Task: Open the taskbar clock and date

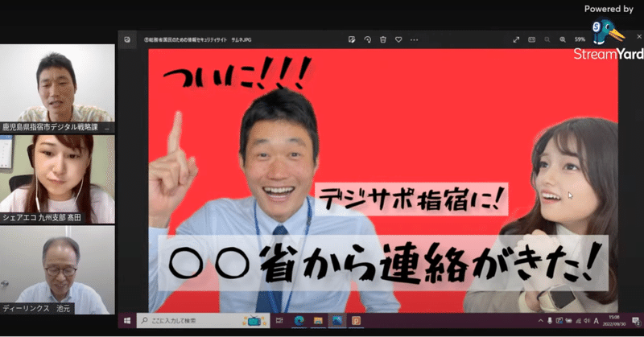Action: [614, 321]
